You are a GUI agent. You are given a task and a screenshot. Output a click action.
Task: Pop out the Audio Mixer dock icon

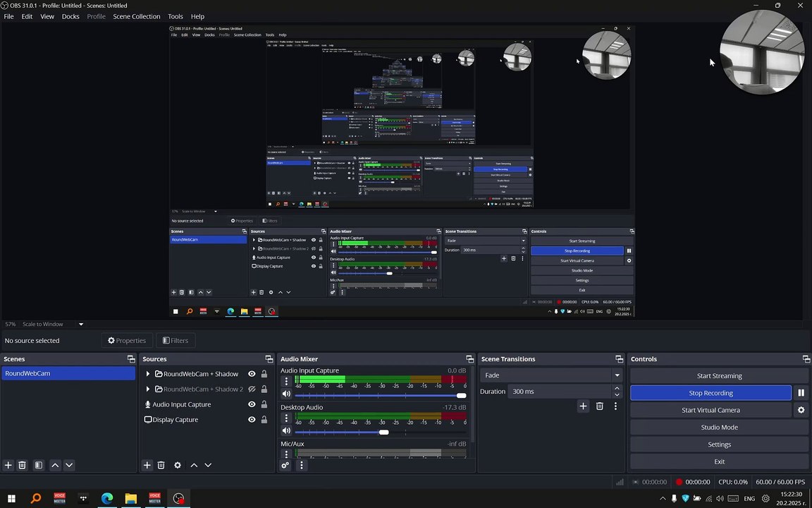[469, 358]
